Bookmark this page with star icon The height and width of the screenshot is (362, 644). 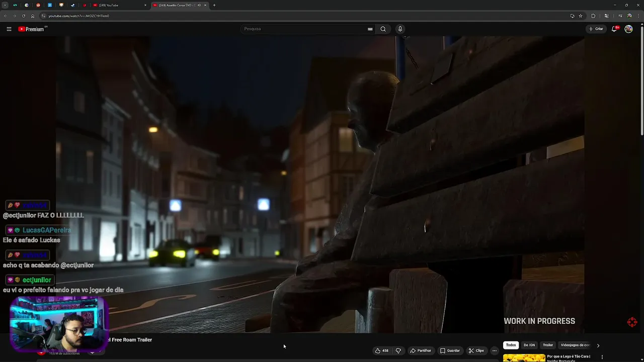581,16
